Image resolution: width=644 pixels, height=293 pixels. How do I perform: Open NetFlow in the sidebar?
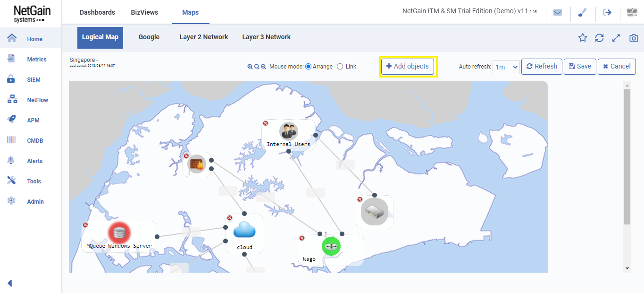[x=31, y=100]
